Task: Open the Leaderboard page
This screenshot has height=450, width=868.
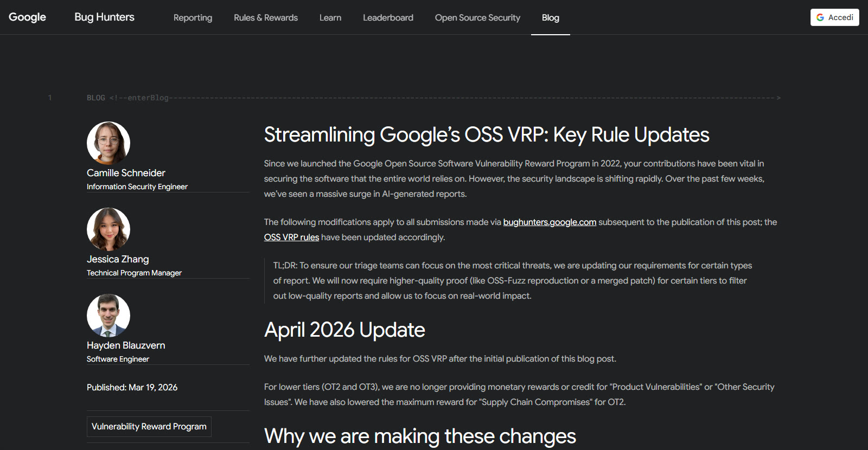Action: pos(388,18)
